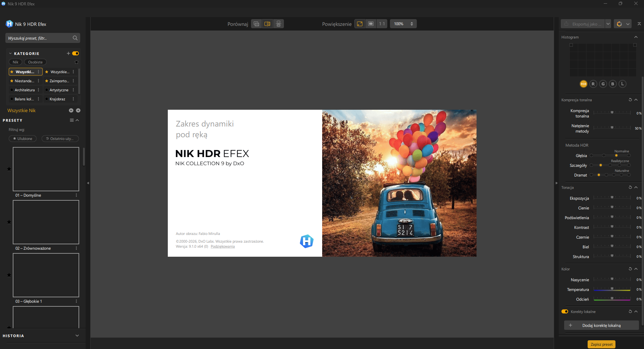Select the B histogram channel
The image size is (644, 349).
pos(613,84)
